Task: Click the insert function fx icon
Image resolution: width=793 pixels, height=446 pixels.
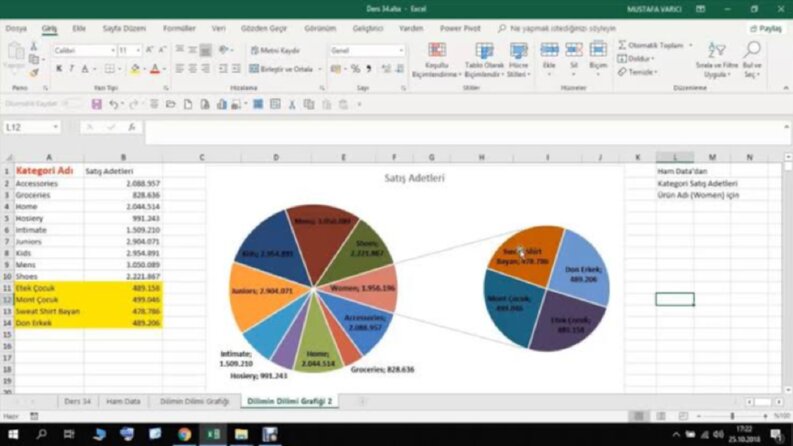Action: [x=131, y=127]
